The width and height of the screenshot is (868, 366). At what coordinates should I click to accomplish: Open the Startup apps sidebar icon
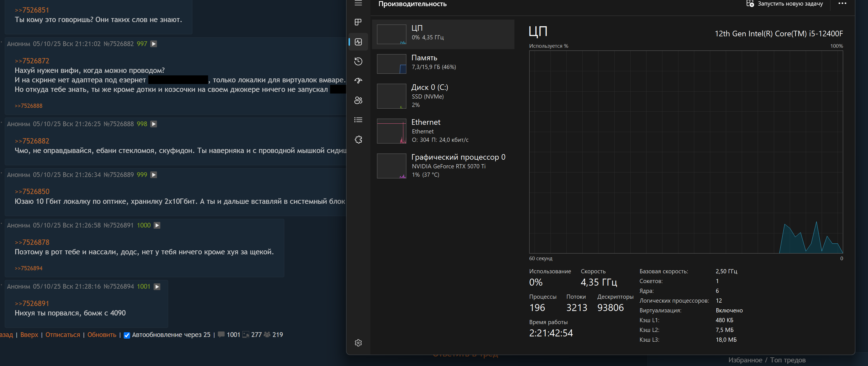[358, 81]
